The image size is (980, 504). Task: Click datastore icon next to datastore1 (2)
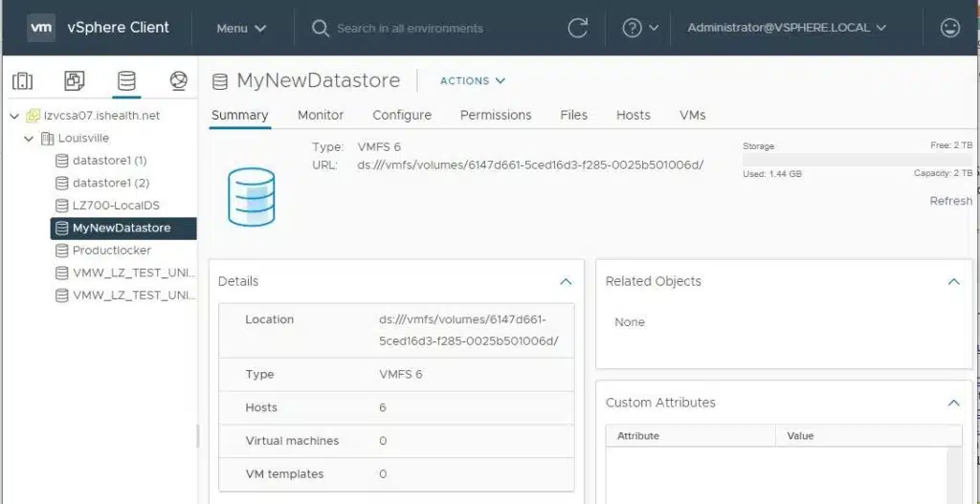(x=61, y=183)
